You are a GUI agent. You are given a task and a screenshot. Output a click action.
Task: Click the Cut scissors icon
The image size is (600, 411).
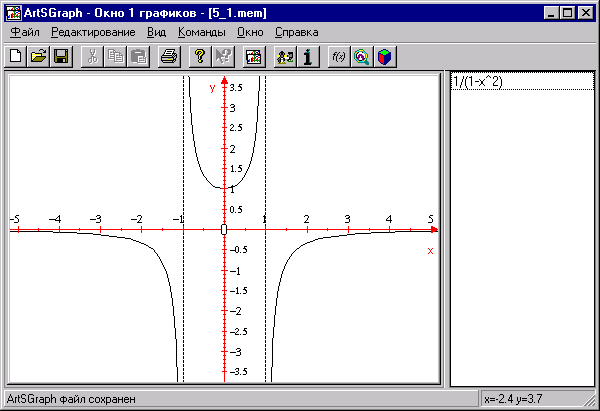pyautogui.click(x=93, y=57)
